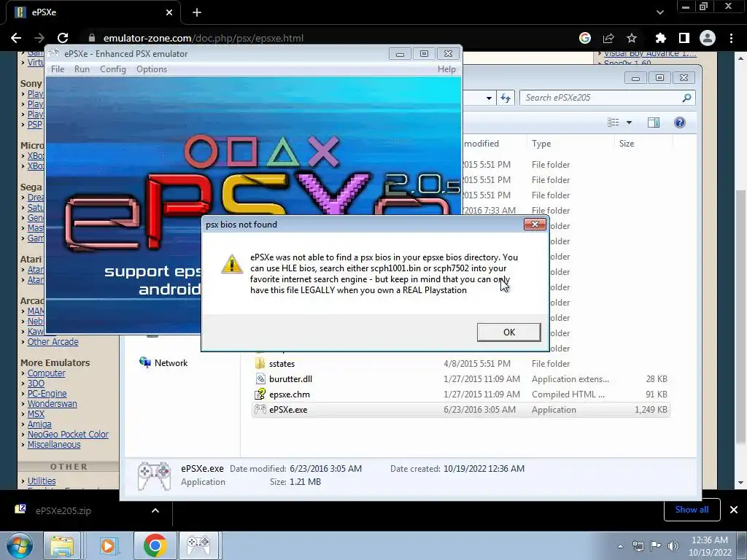Open the Computer emulators link
This screenshot has height=560, width=747.
[46, 373]
